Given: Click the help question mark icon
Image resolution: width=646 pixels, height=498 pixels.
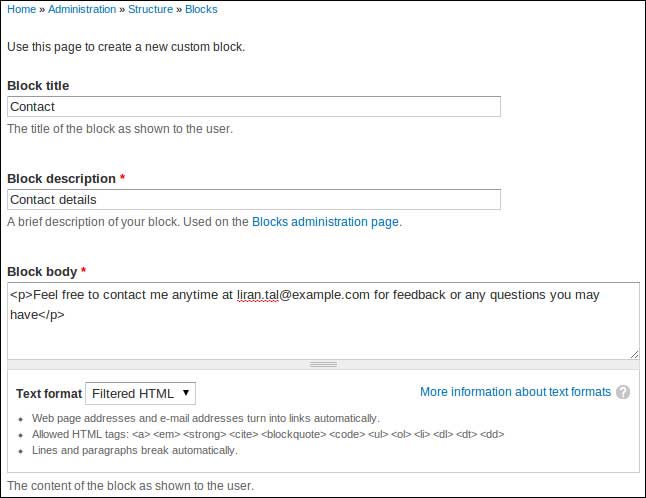Looking at the screenshot, I should [x=623, y=393].
